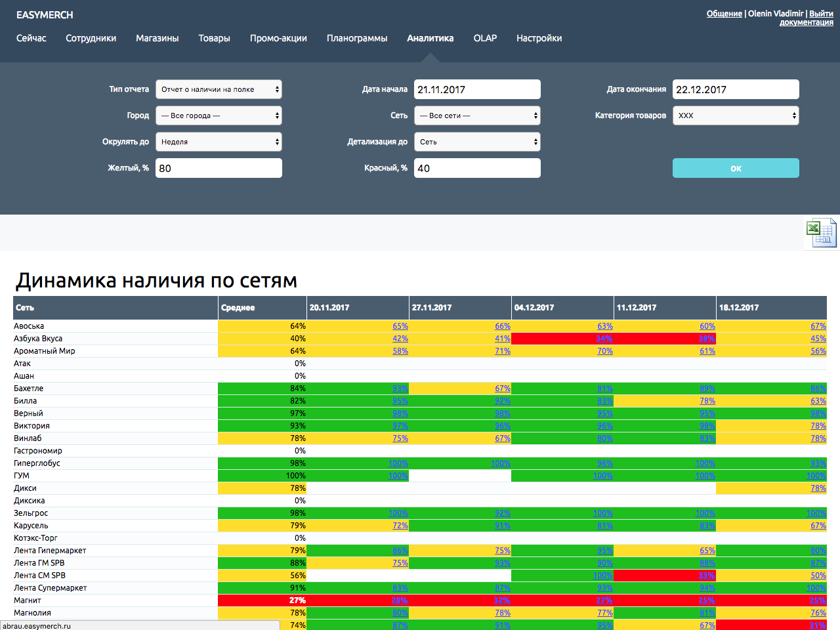
Task: Switch to the Магазины section
Action: pos(157,38)
